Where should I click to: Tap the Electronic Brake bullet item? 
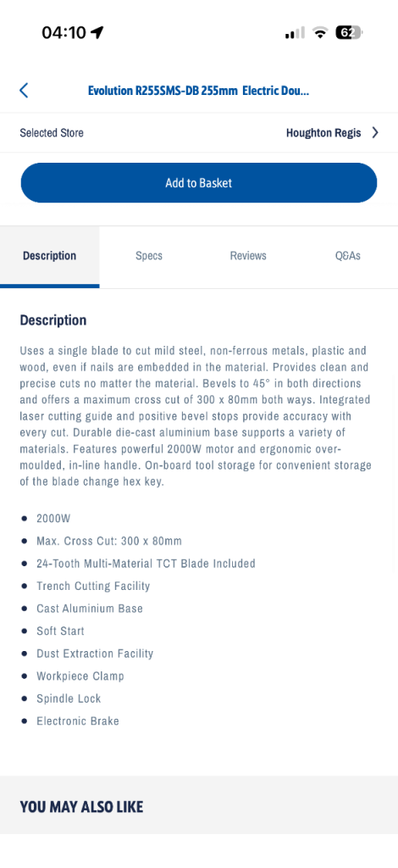[x=78, y=721]
